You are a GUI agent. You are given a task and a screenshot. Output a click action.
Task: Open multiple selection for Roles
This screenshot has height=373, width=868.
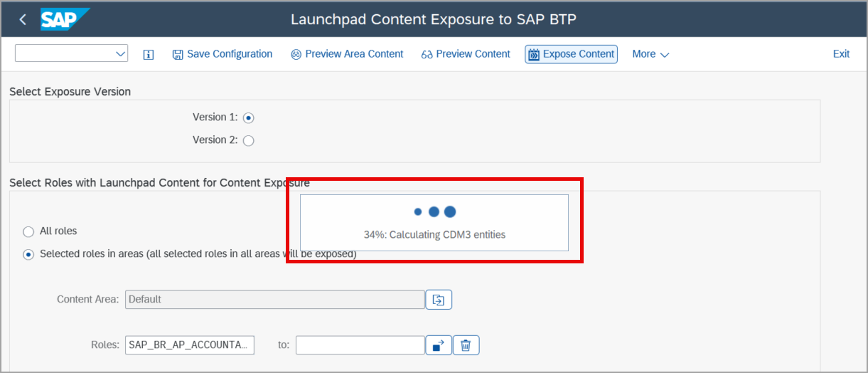pos(439,345)
